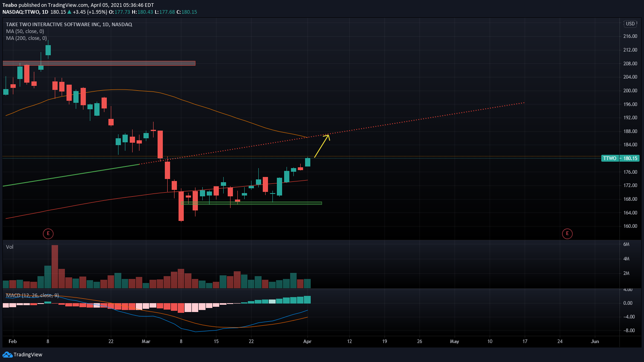The height and width of the screenshot is (362, 644).
Task: Click the 6M volume axis label
Action: [x=626, y=244]
